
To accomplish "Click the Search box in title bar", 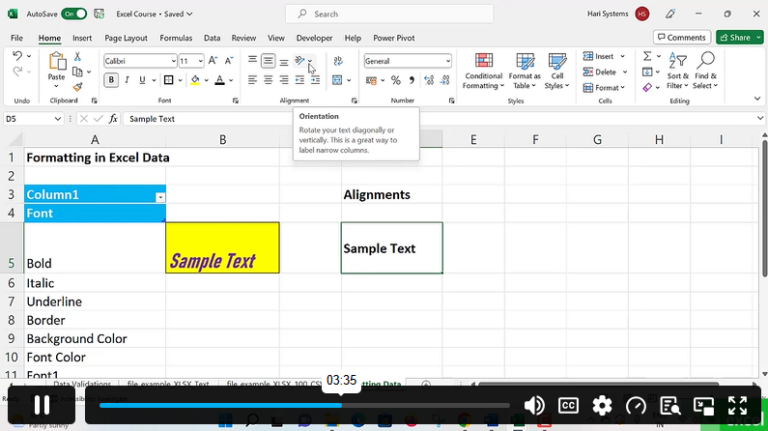I will [x=389, y=14].
